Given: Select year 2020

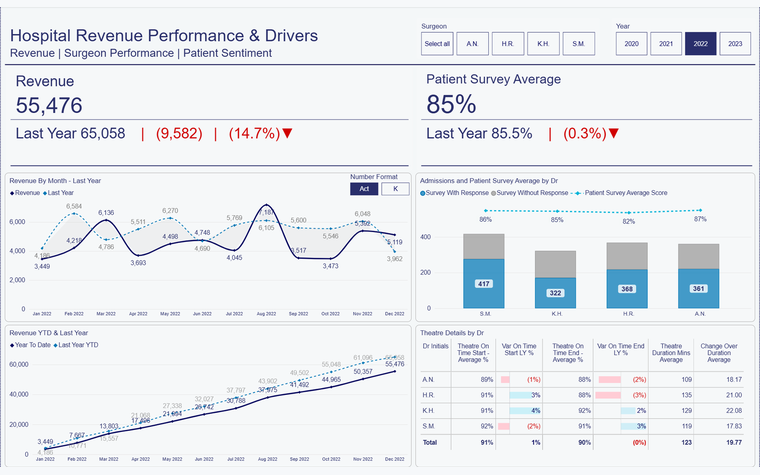Looking at the screenshot, I should [632, 44].
